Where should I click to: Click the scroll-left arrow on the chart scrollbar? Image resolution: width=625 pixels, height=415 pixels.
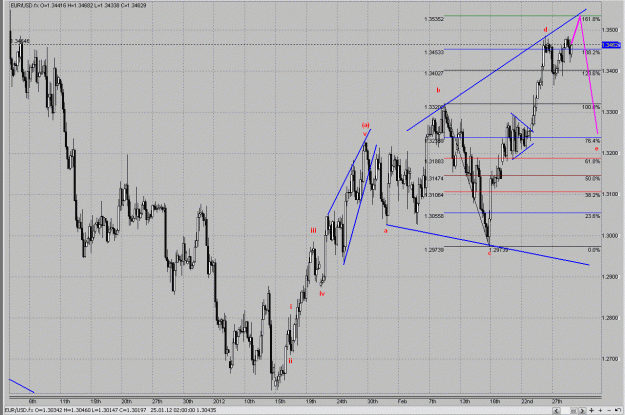(x=557, y=410)
